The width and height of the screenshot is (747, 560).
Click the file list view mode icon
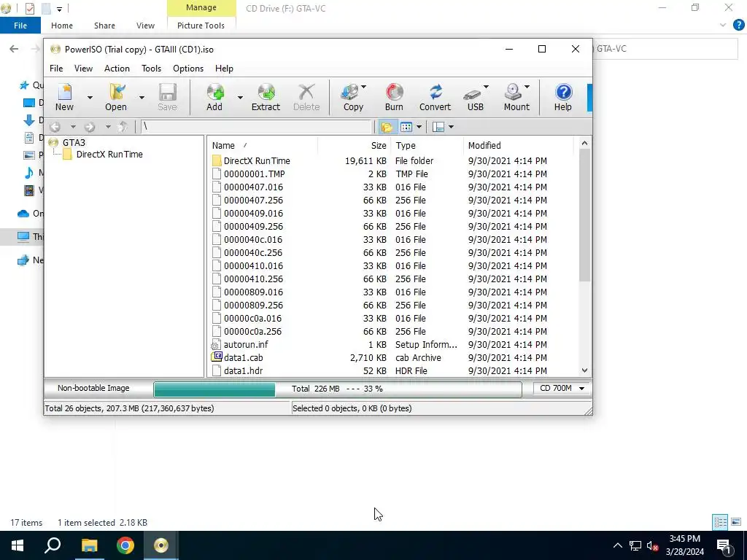pyautogui.click(x=406, y=127)
